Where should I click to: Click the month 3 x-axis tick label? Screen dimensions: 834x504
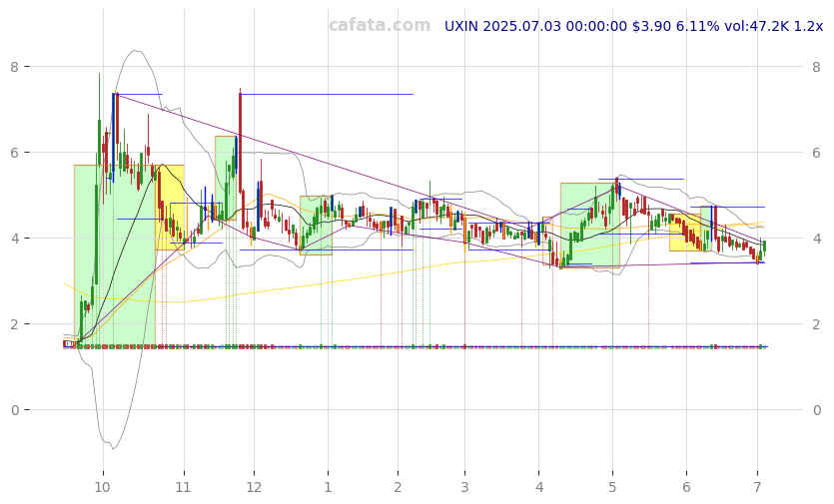click(x=464, y=487)
